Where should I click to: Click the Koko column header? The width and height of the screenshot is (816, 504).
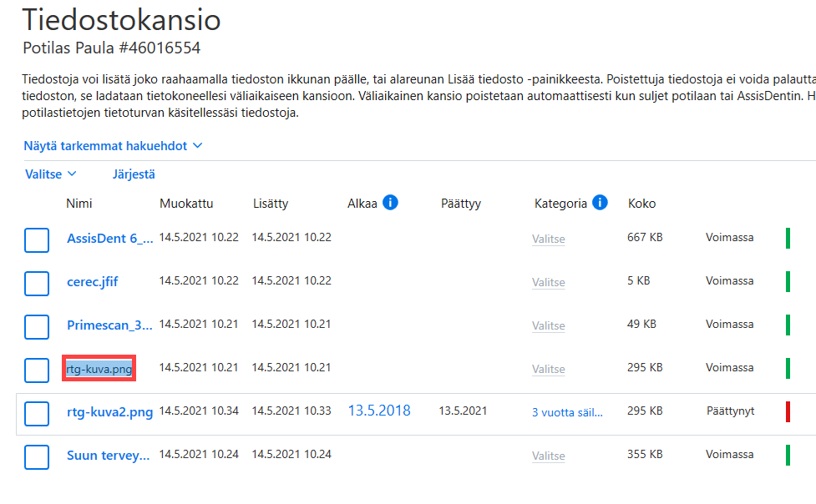coord(641,204)
